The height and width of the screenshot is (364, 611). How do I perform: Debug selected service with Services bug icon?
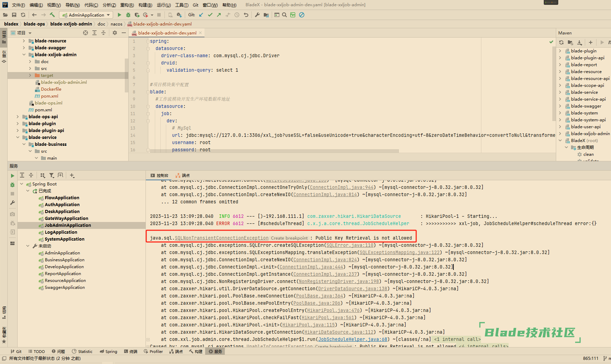[x=12, y=185]
